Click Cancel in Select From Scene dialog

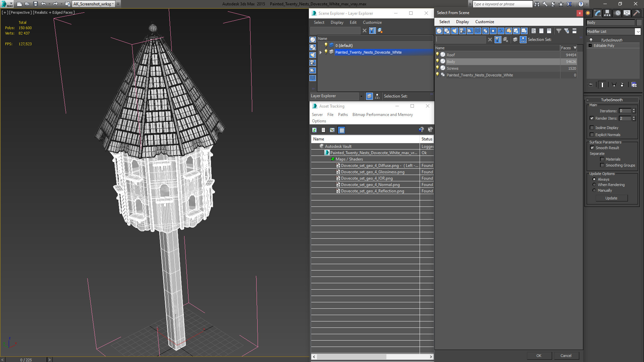pyautogui.click(x=566, y=356)
